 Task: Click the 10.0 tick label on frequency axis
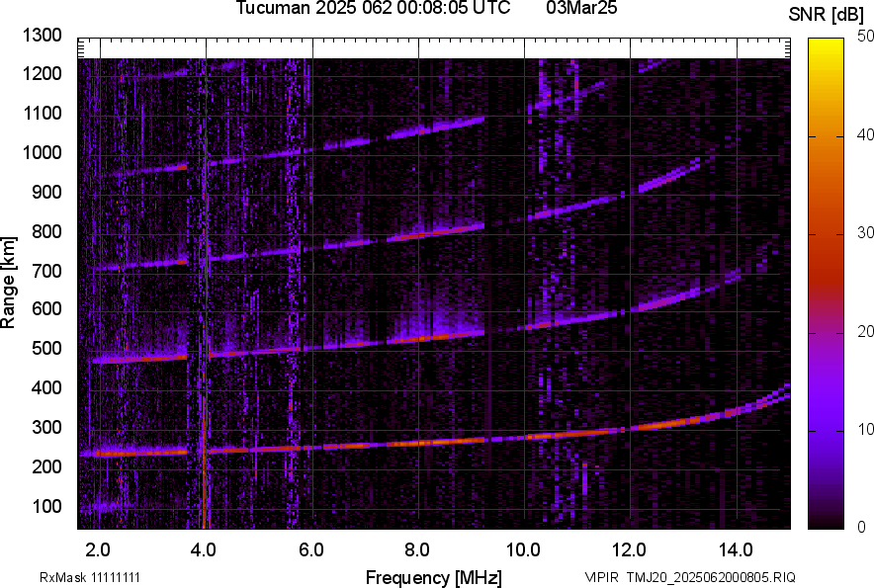pos(523,548)
